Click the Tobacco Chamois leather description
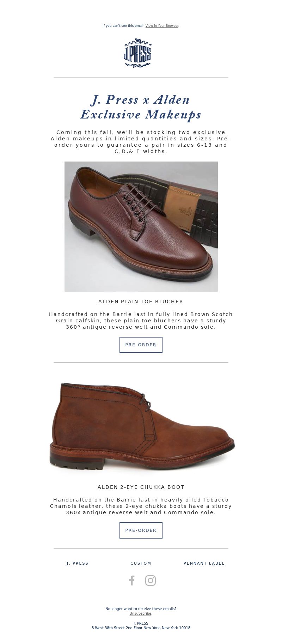Viewport: 282px width, 644px height. pos(141,506)
